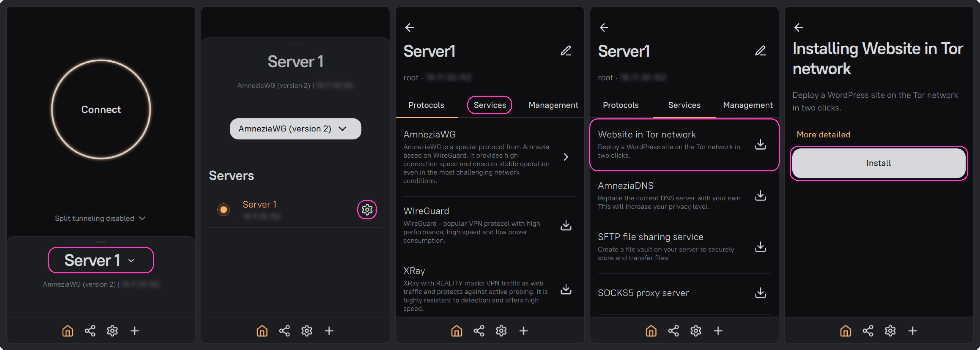The height and width of the screenshot is (350, 980).
Task: Expand the Split tunneling disabled selector
Action: click(100, 218)
